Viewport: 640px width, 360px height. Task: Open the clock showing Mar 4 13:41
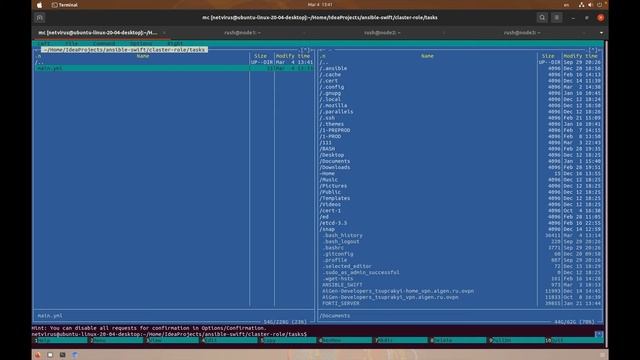(320, 5)
